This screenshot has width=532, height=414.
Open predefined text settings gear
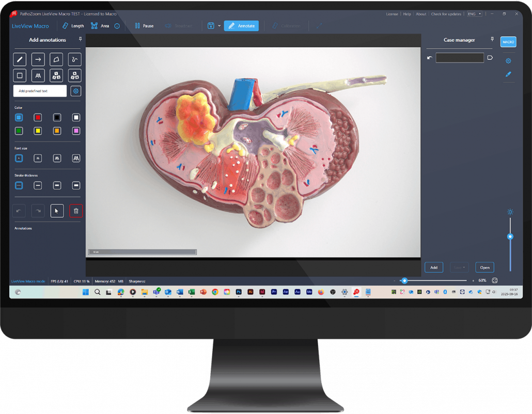[76, 91]
